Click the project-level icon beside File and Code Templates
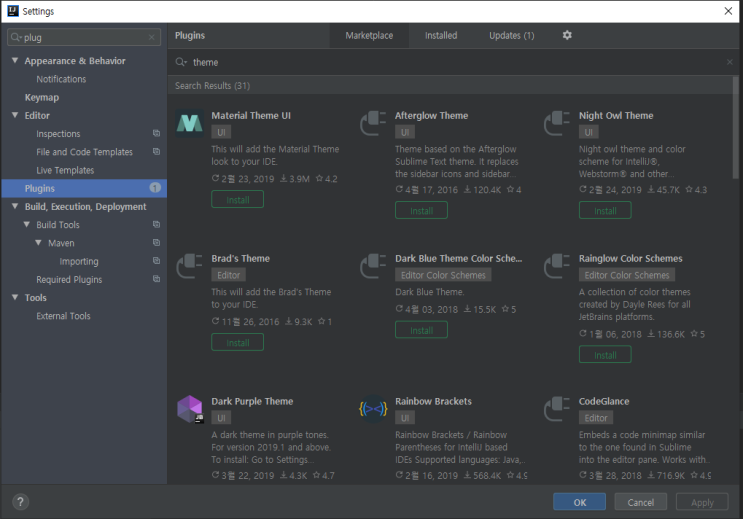This screenshot has height=519, width=743. pyautogui.click(x=156, y=151)
